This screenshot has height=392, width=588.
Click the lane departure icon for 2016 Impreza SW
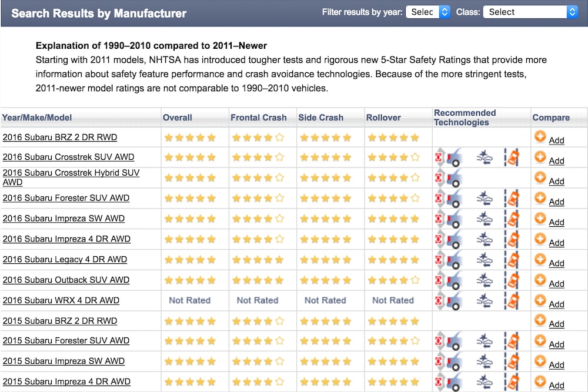coord(512,219)
